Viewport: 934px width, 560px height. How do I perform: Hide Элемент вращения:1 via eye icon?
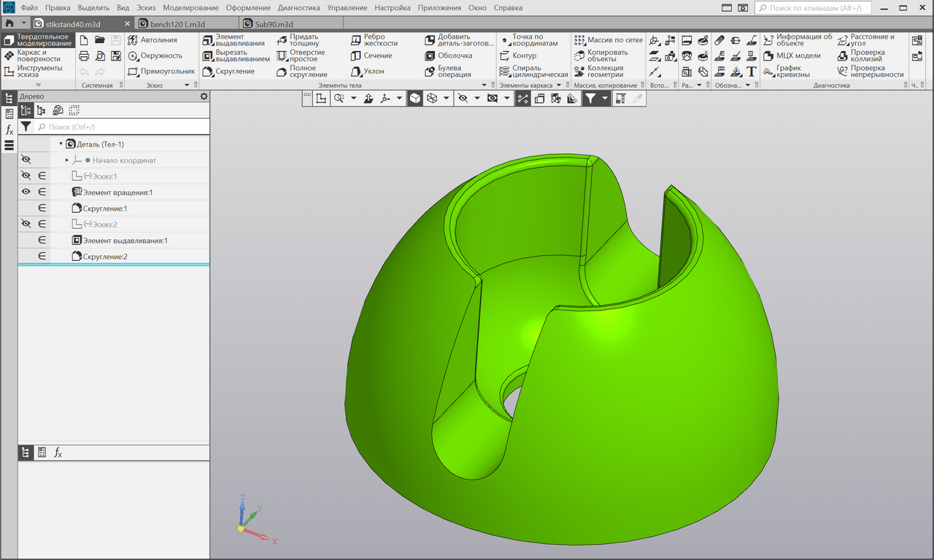pyautogui.click(x=26, y=192)
